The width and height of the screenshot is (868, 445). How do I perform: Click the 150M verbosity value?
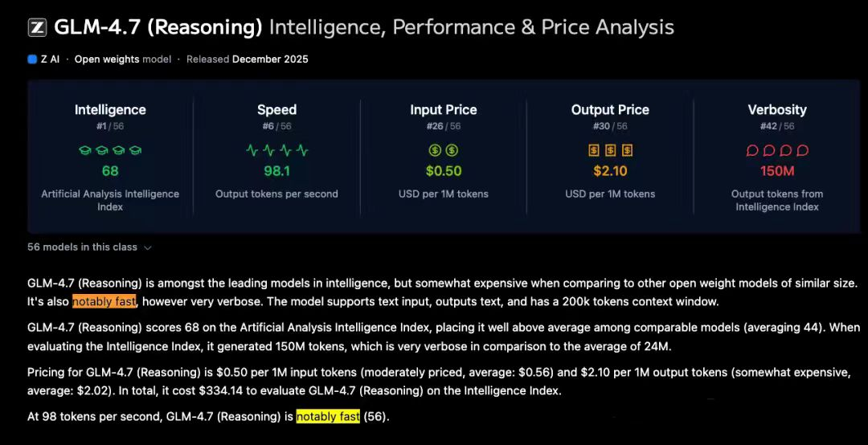click(x=777, y=171)
